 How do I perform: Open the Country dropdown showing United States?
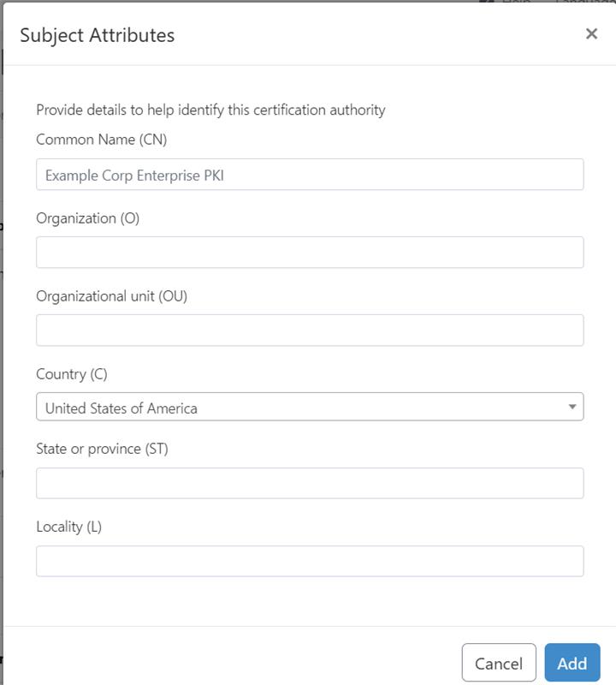310,408
